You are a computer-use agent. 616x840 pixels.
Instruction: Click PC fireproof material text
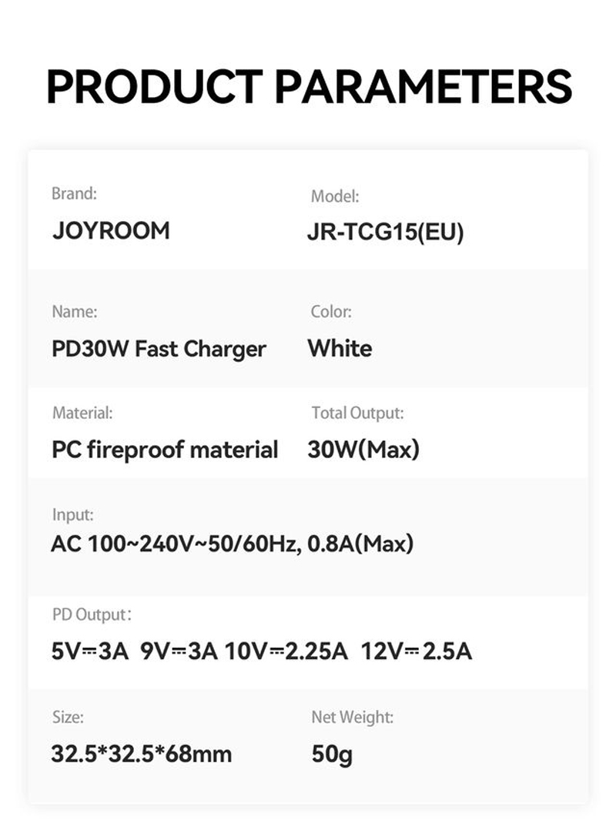[x=165, y=450]
